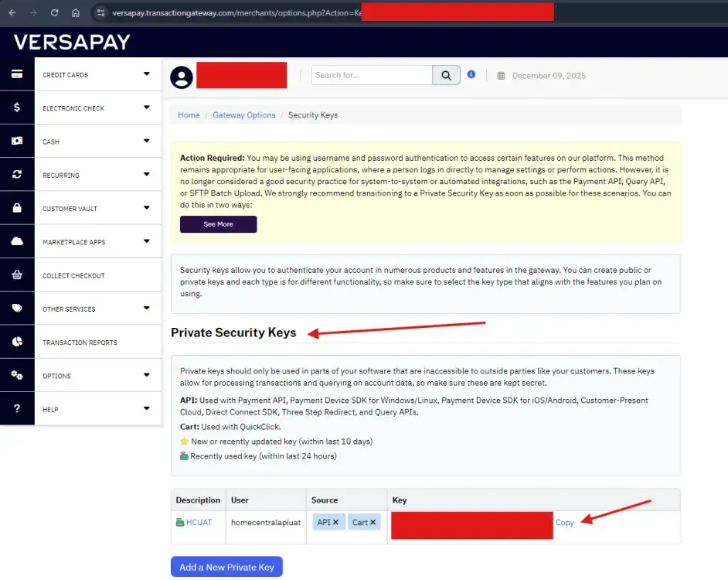The width and height of the screenshot is (728, 580).
Task: Expand the Help section chevron
Action: tap(146, 411)
